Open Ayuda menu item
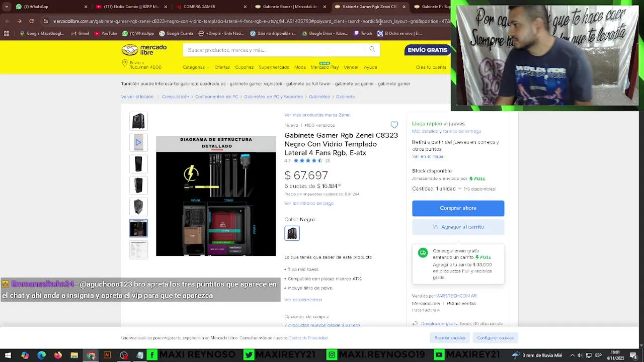Image resolution: width=644 pixels, height=362 pixels. click(370, 67)
